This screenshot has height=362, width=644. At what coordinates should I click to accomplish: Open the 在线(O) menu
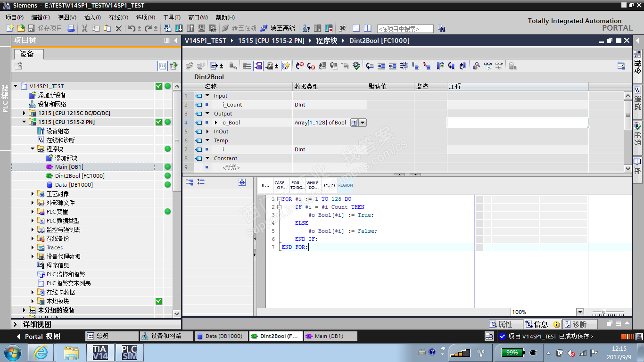[x=118, y=17]
